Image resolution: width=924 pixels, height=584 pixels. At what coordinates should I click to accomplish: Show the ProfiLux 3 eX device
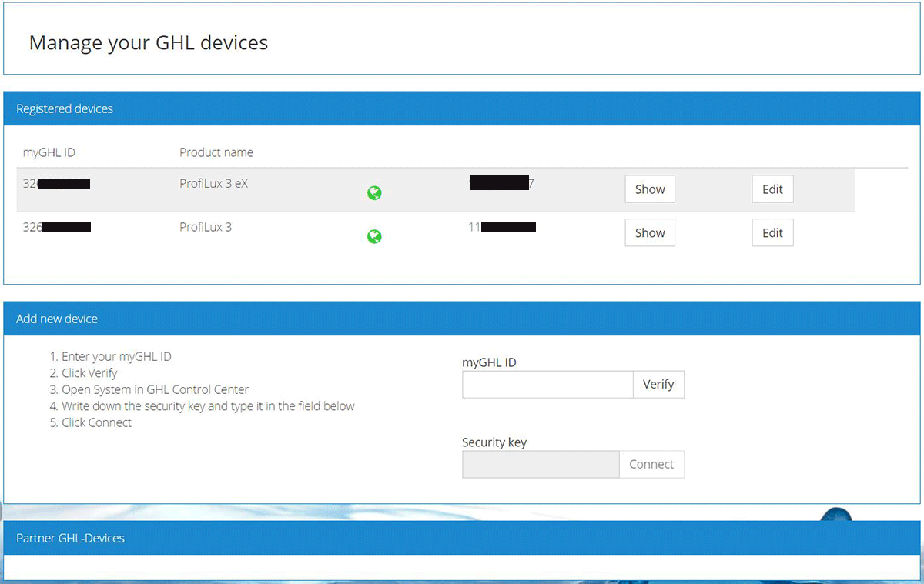(650, 189)
